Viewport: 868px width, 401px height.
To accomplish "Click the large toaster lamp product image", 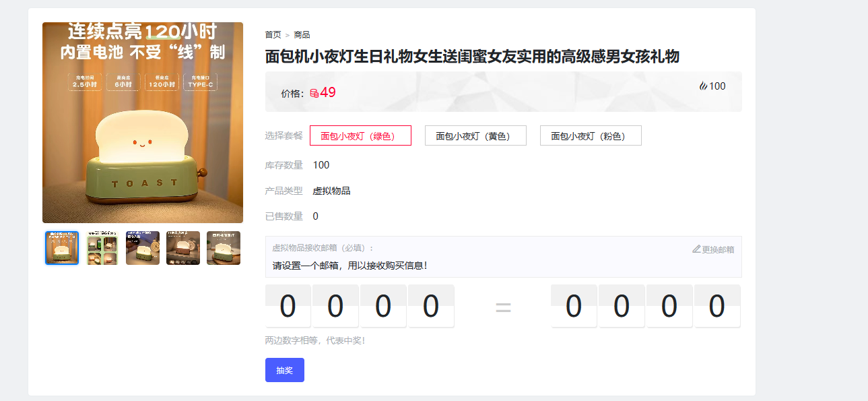I will click(x=143, y=123).
